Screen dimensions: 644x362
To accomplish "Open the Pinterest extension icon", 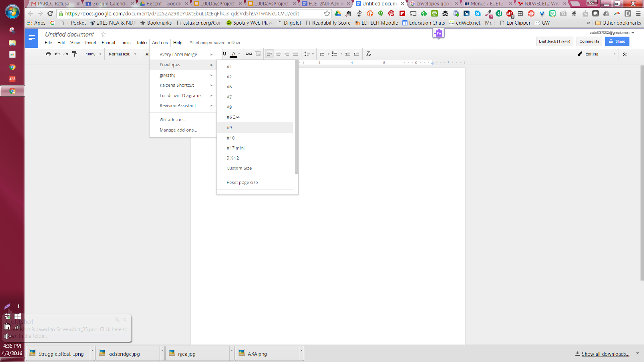I will coord(391,14).
